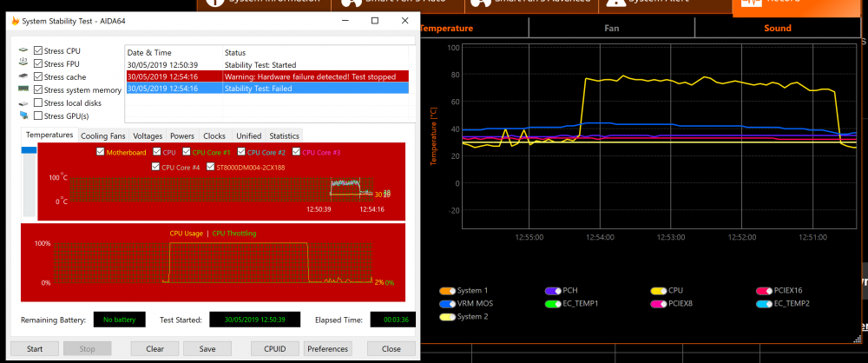Screen dimensions: 868x363
Task: Select the 'Stability Test: Failed' log row
Action: pyautogui.click(x=267, y=88)
